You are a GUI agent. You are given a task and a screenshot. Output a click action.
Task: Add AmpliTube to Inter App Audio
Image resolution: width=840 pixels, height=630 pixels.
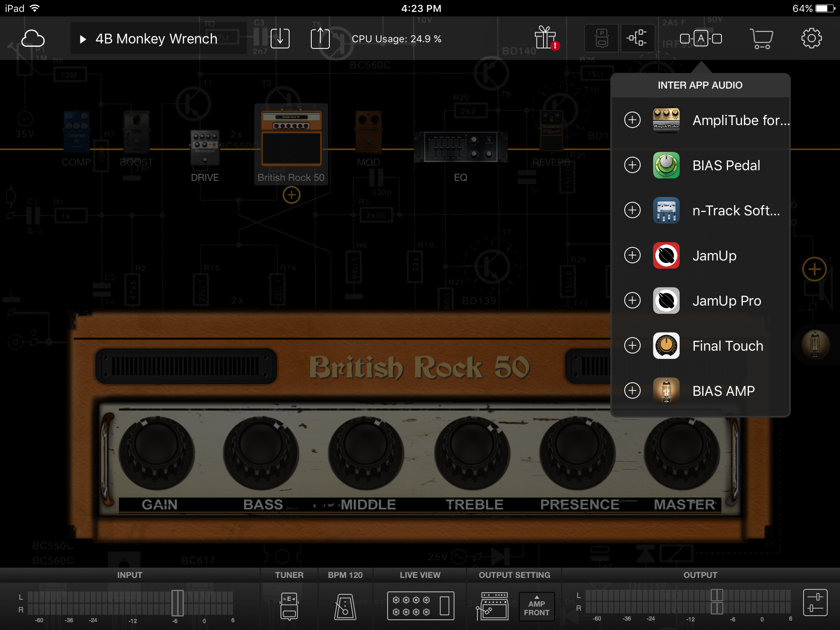click(632, 120)
